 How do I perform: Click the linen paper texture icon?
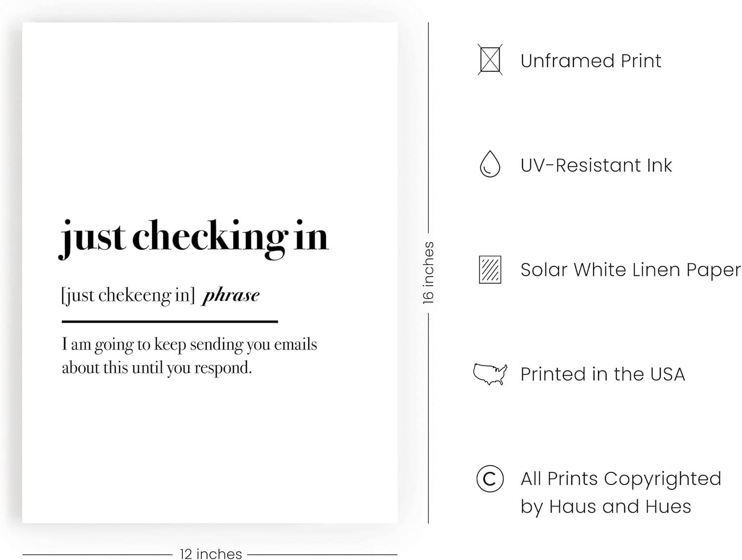tap(490, 269)
